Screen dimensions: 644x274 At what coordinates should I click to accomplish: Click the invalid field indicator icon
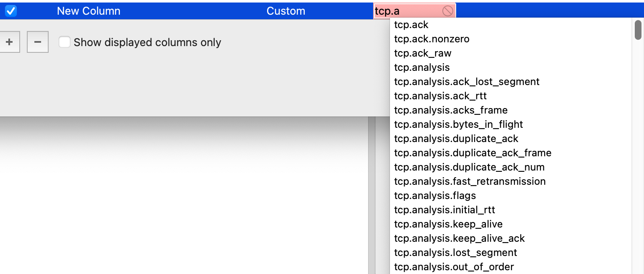[447, 11]
